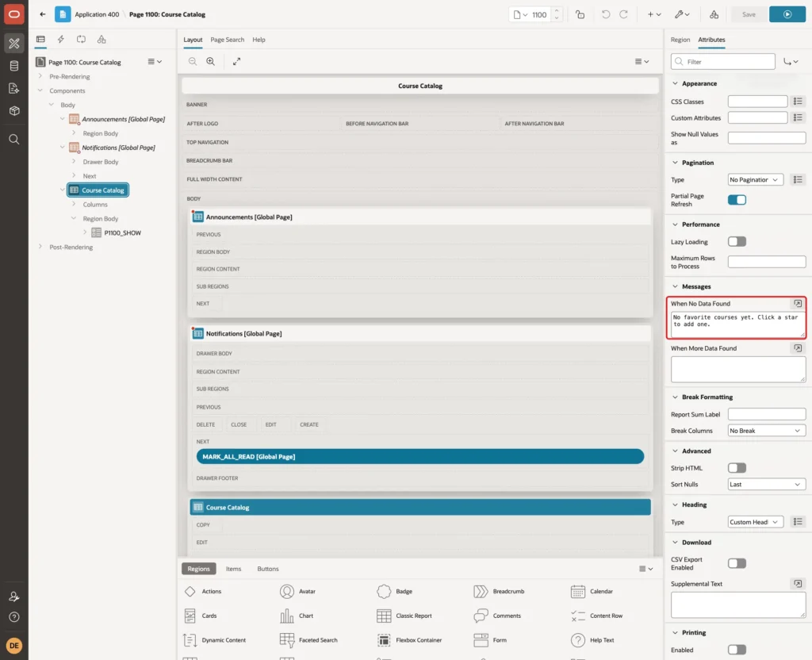Open the Break Columns dropdown
The height and width of the screenshot is (660, 812).
[766, 431]
